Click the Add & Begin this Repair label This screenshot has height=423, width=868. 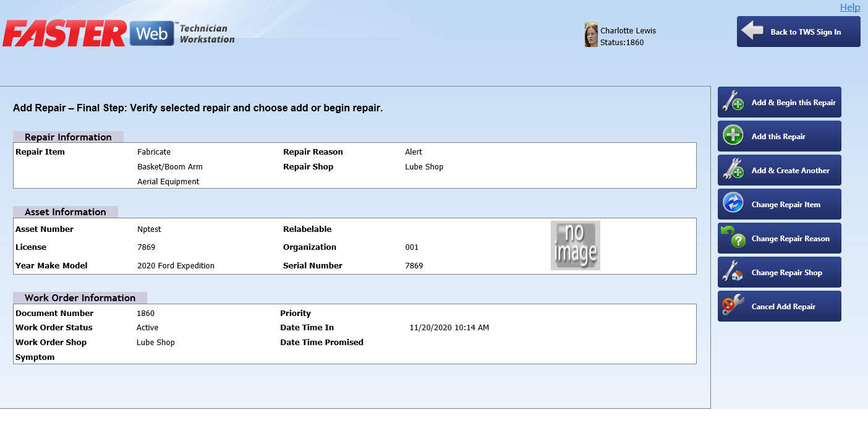(x=793, y=103)
